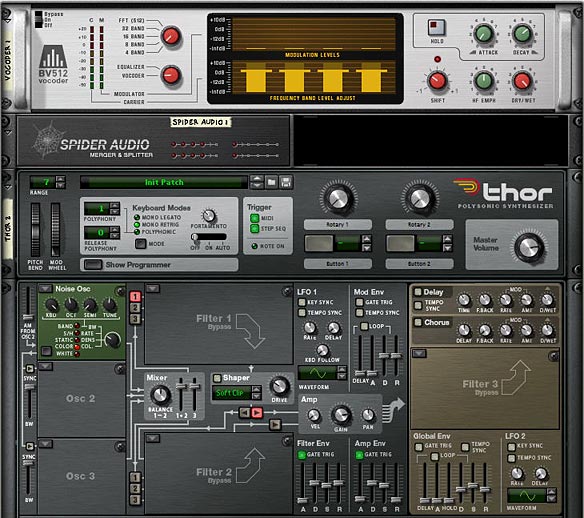Click the Delay Time knob
The height and width of the screenshot is (518, 584).
pos(464,299)
